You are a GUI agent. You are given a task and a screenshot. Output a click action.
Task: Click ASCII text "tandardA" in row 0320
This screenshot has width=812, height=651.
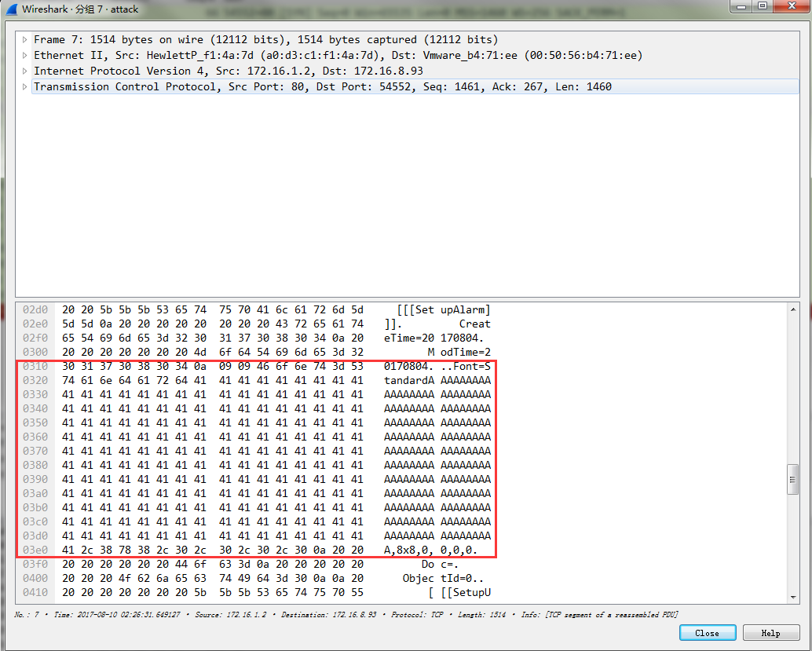click(x=409, y=380)
